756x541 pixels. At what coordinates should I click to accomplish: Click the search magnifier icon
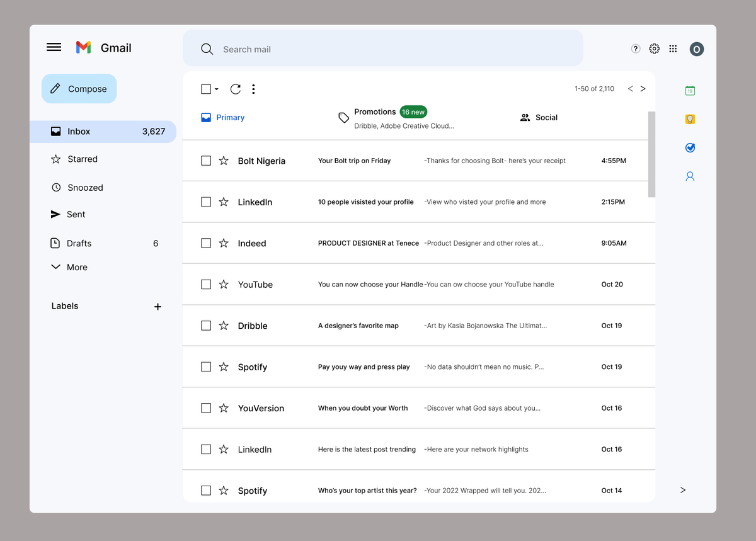(207, 49)
